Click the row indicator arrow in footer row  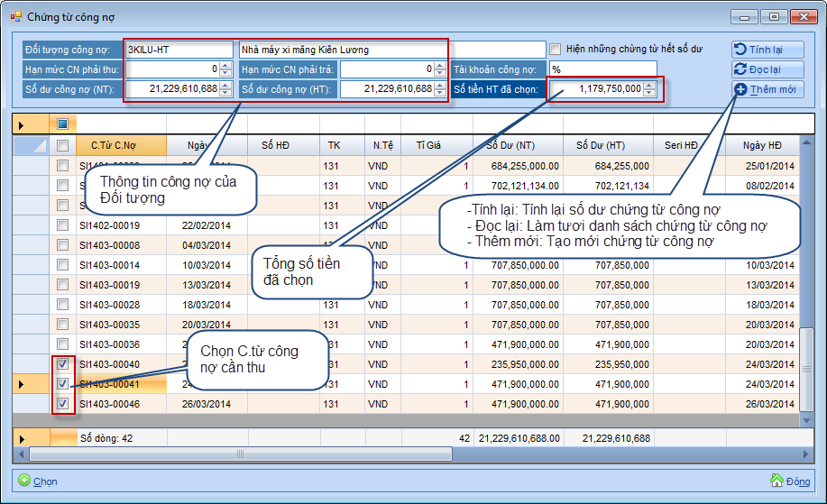(x=22, y=438)
